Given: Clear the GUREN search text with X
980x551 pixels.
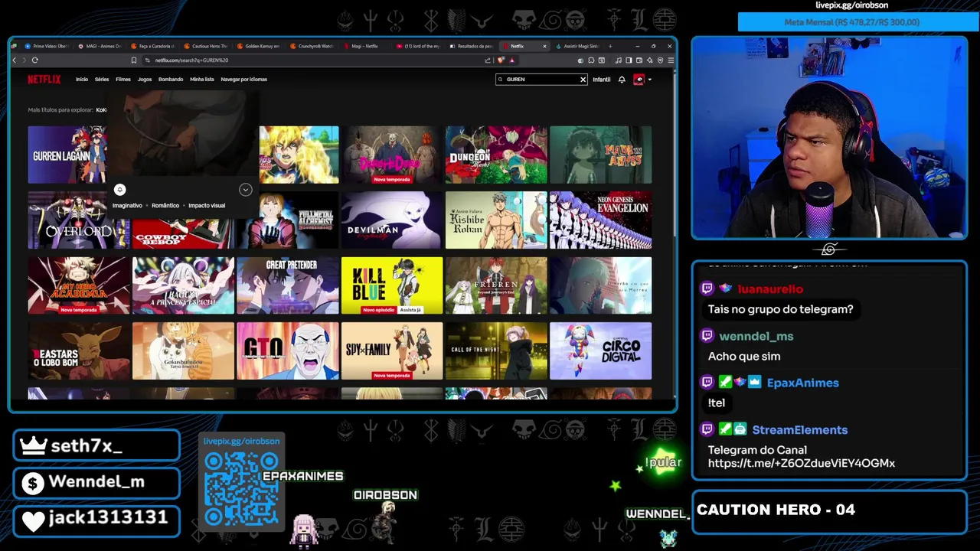Looking at the screenshot, I should pyautogui.click(x=583, y=80).
